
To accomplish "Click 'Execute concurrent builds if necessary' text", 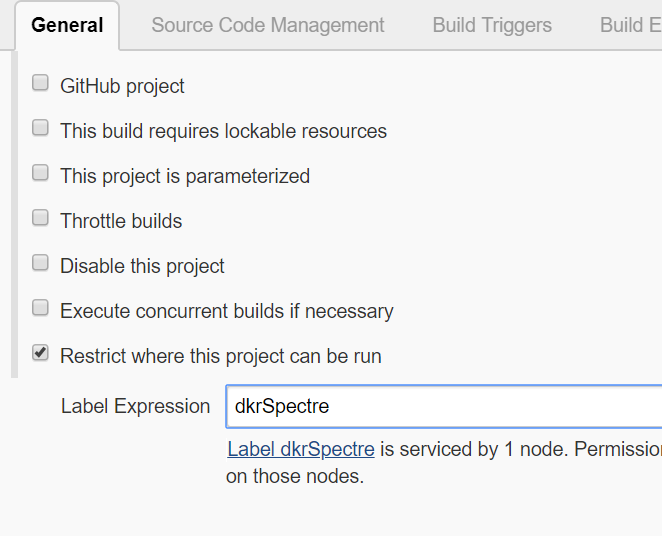I will (226, 311).
